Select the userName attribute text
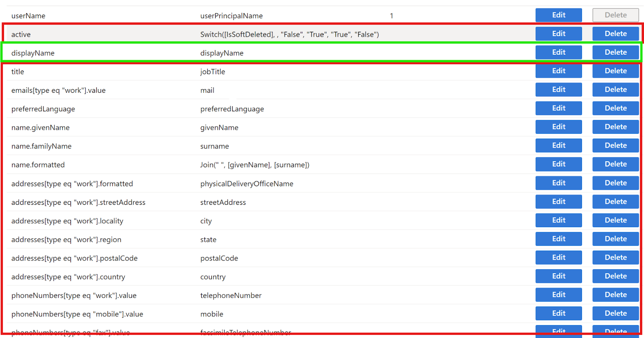 tap(28, 16)
